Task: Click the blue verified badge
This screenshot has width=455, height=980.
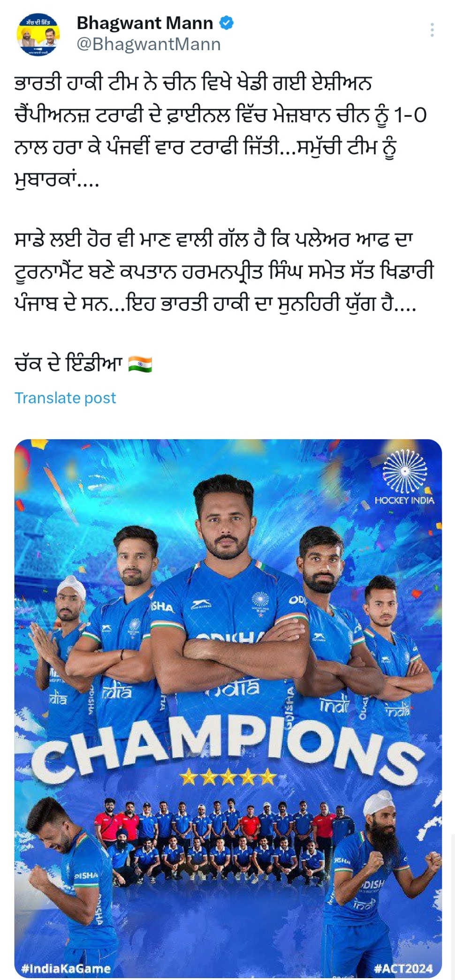Action: click(x=227, y=23)
